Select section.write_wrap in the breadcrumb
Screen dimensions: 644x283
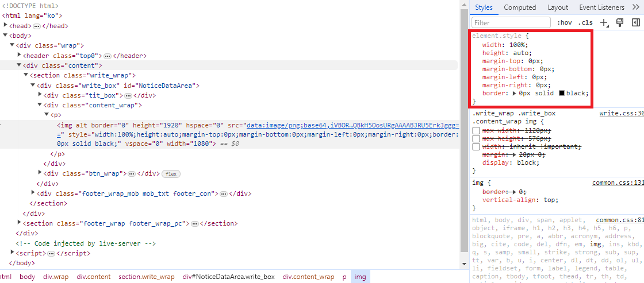(x=147, y=277)
